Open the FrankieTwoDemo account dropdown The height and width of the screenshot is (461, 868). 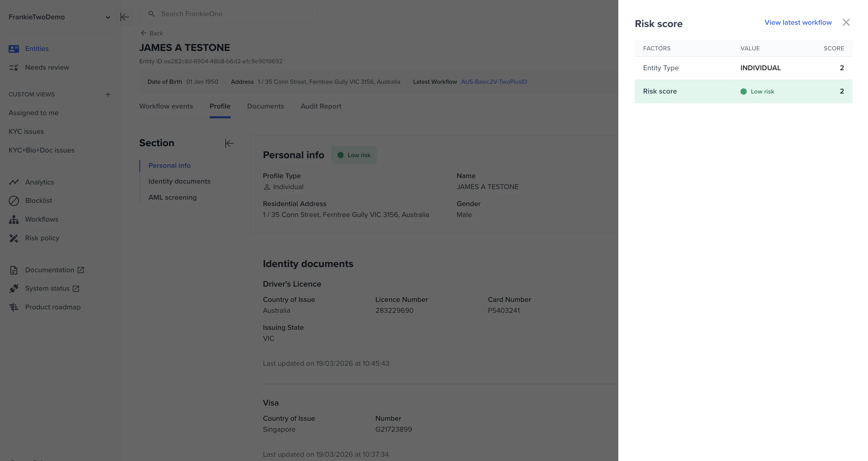point(107,17)
